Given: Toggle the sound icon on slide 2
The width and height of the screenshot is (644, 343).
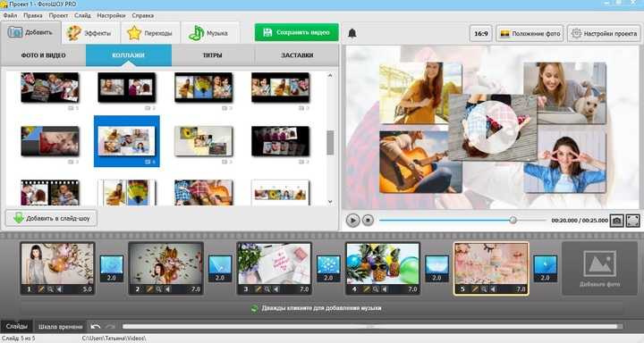Looking at the screenshot, I should click(167, 289).
